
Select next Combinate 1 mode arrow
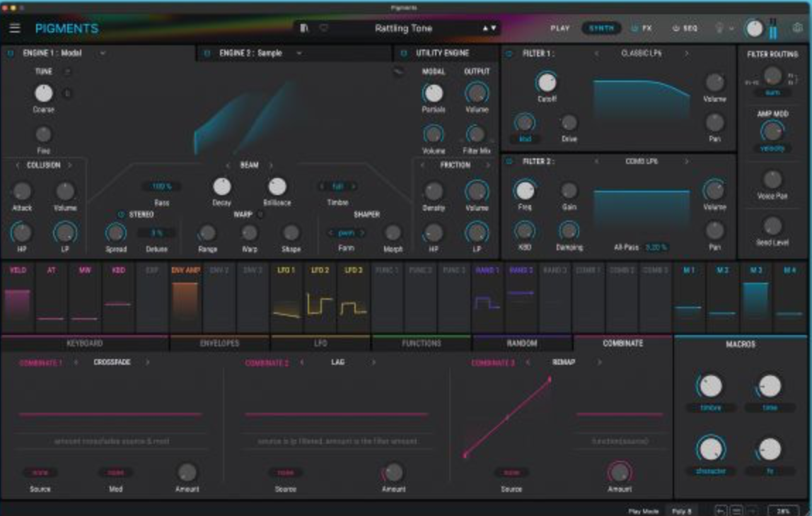pyautogui.click(x=148, y=363)
